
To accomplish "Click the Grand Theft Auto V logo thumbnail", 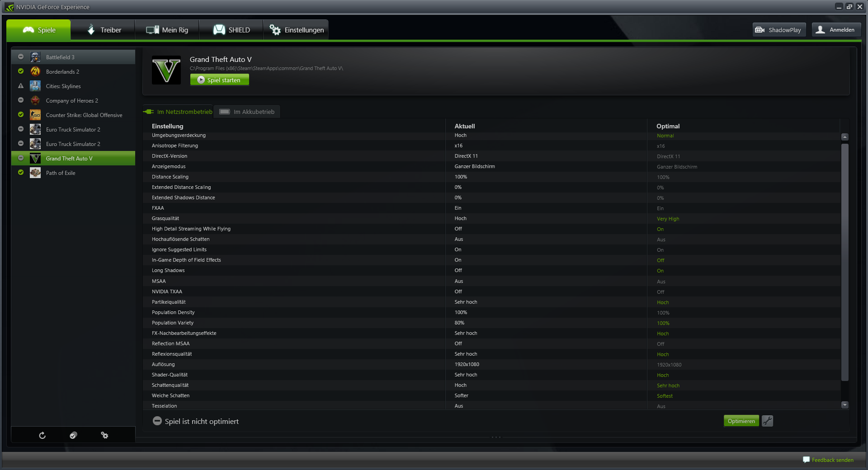I will [166, 70].
